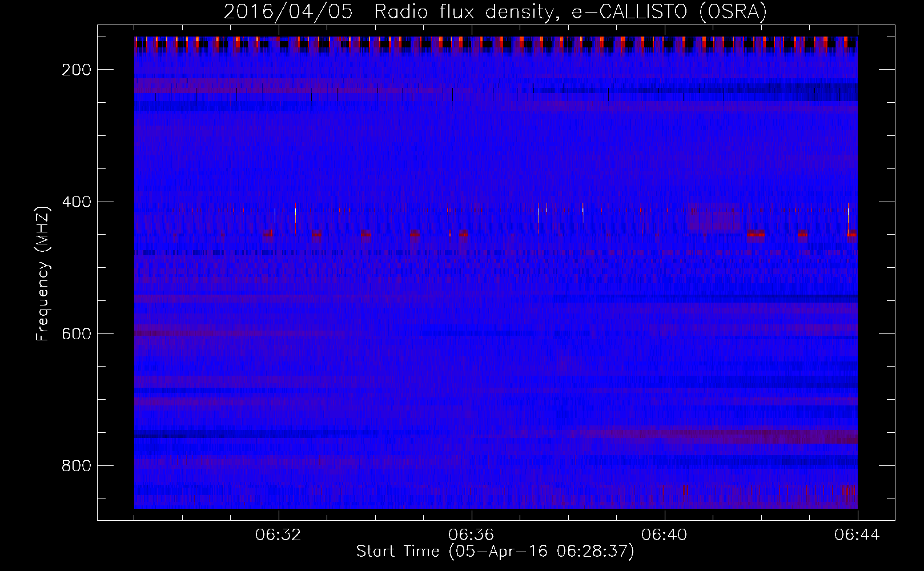Viewport: 924px width, 571px height.
Task: Click the 600 frequency tick label
Action: coord(77,334)
